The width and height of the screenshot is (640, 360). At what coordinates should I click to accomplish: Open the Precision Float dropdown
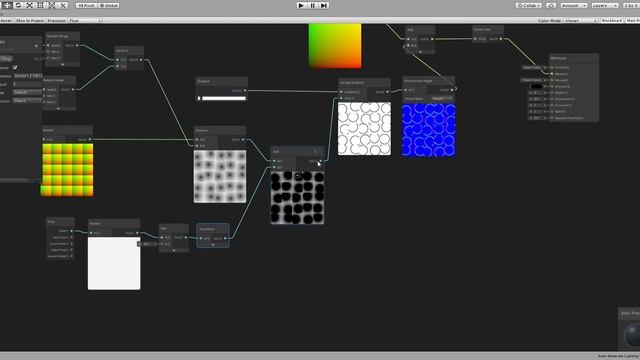coord(84,20)
